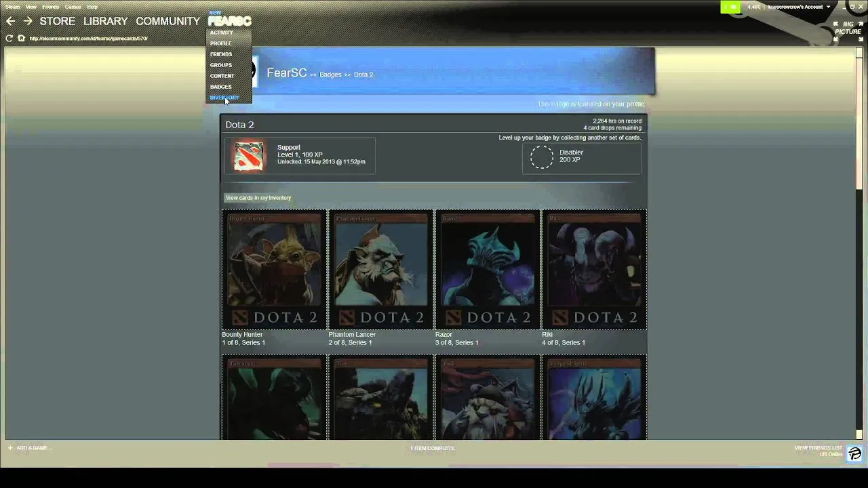
Task: Select Profile in the dropdown menu
Action: click(221, 43)
